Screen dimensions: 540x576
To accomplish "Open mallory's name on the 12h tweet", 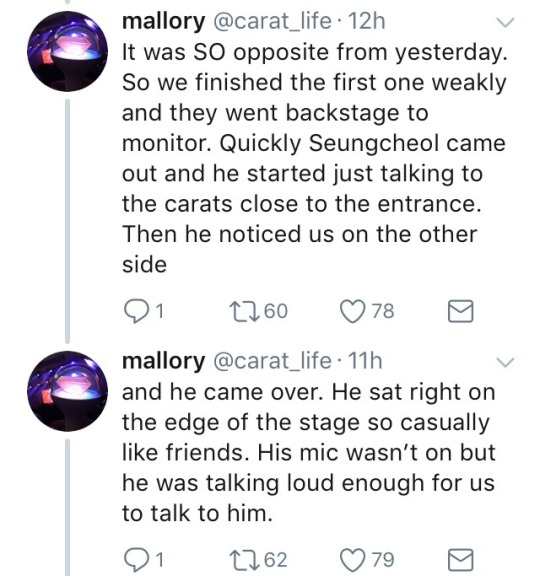I will (163, 21).
